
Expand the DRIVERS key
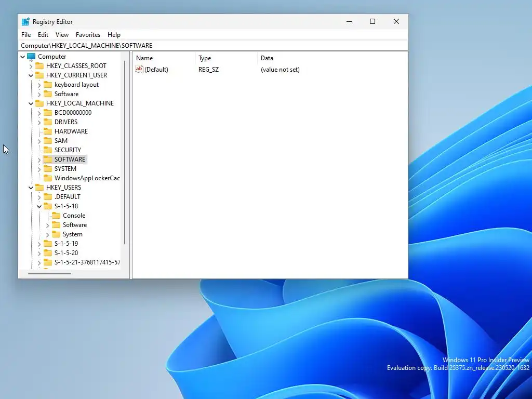point(39,122)
